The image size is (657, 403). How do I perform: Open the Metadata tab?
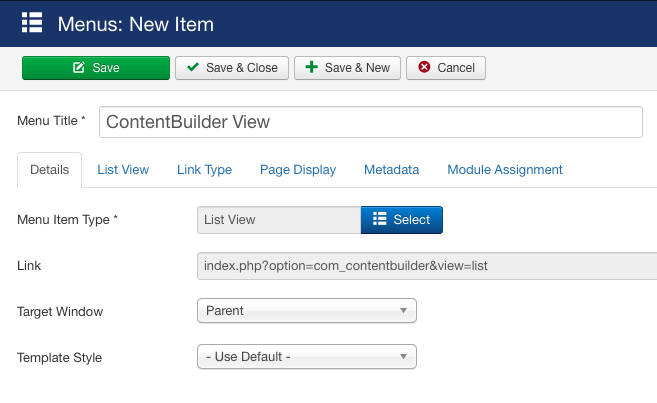[391, 170]
